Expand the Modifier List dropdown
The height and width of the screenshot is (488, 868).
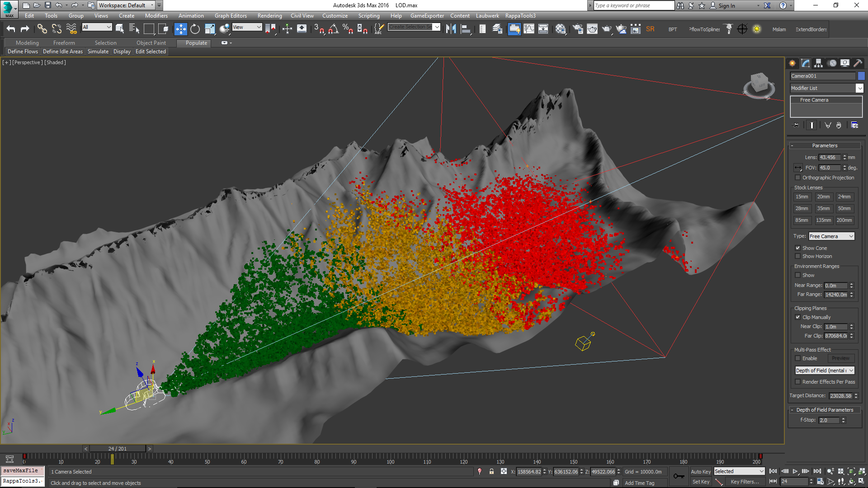pos(859,88)
